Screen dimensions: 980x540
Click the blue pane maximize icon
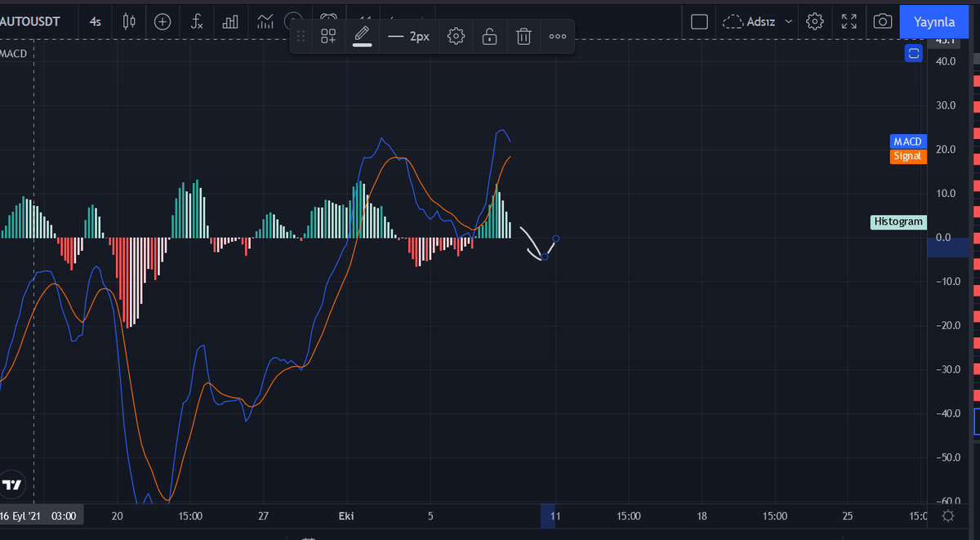pos(914,53)
